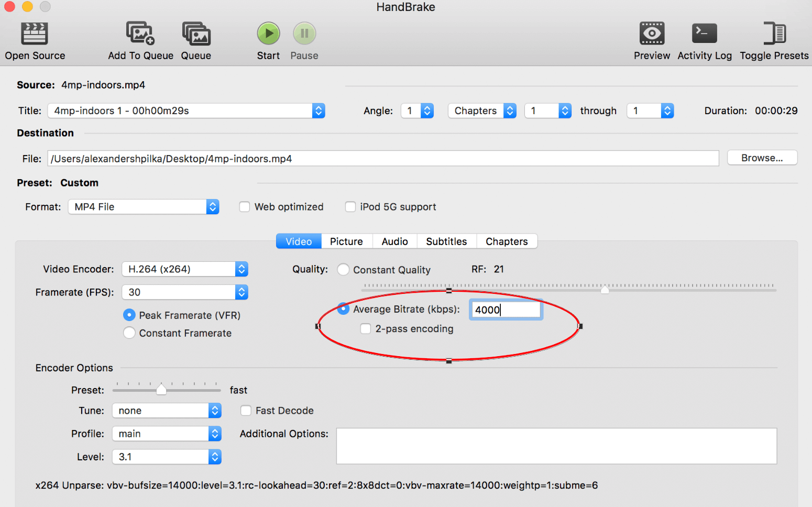Click the RF quality slider handle
The height and width of the screenshot is (507, 812).
(x=605, y=289)
